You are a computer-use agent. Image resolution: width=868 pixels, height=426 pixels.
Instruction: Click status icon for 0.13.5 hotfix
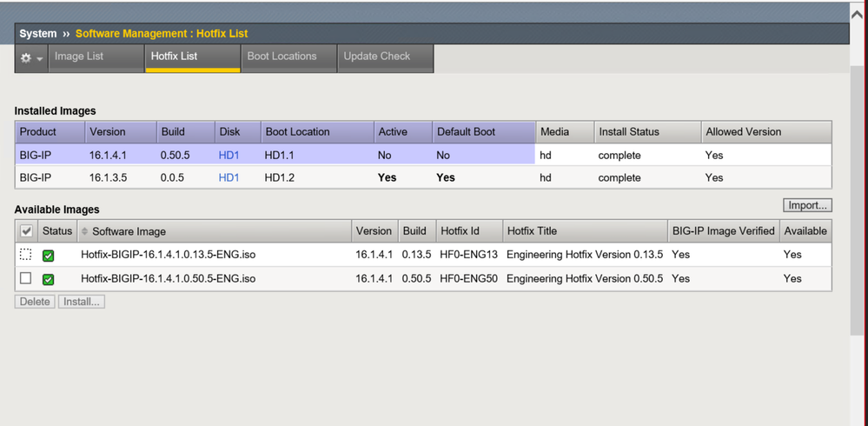[x=49, y=256]
